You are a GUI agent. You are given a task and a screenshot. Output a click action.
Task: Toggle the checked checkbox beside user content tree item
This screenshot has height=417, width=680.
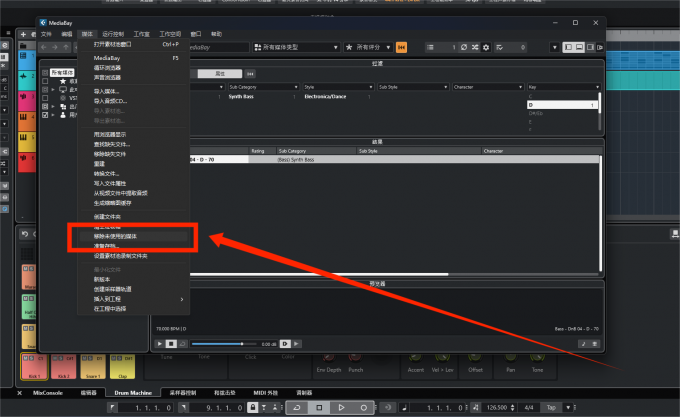[x=45, y=115]
